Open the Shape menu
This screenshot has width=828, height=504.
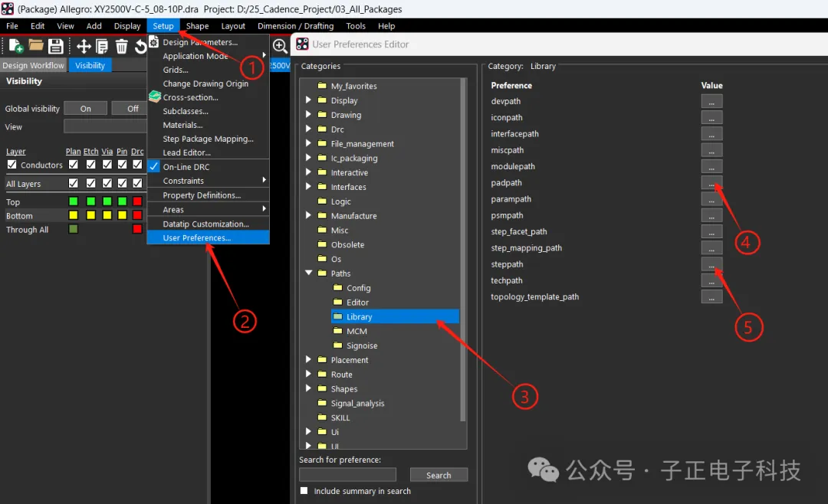[x=198, y=26]
